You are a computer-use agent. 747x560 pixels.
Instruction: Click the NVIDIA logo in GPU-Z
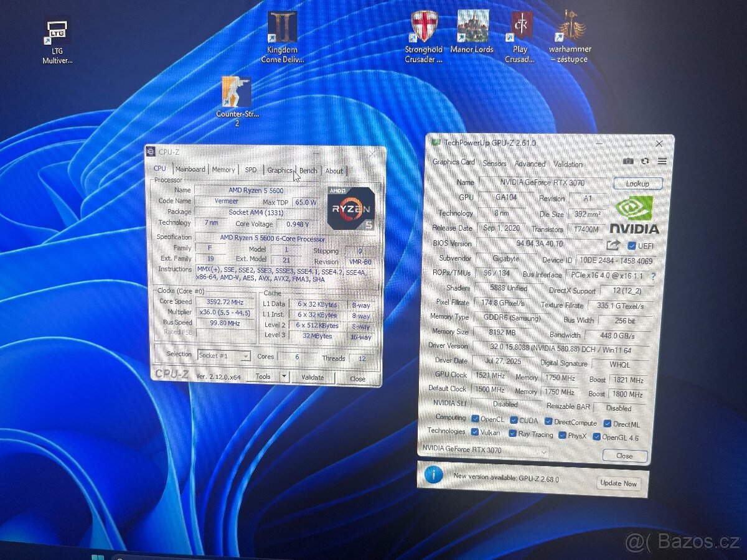coord(634,215)
